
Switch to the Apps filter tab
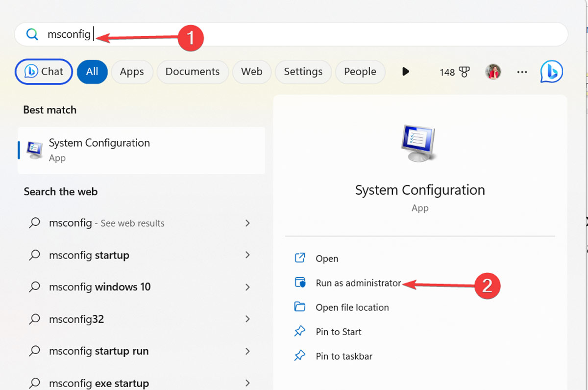click(x=132, y=72)
